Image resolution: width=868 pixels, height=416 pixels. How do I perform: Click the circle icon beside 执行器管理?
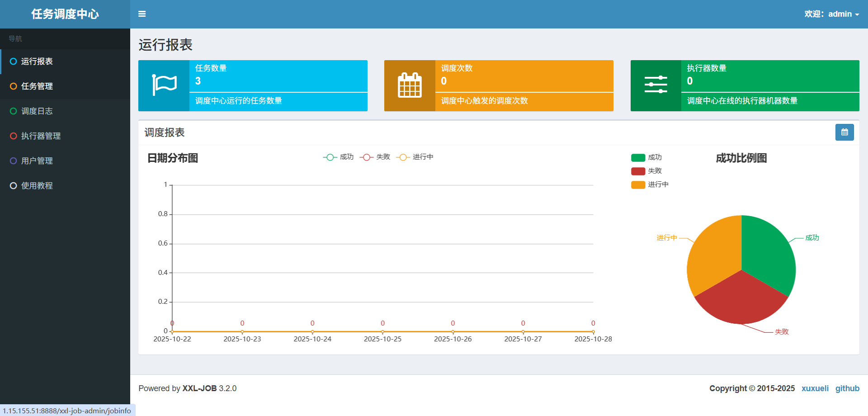pyautogui.click(x=14, y=136)
